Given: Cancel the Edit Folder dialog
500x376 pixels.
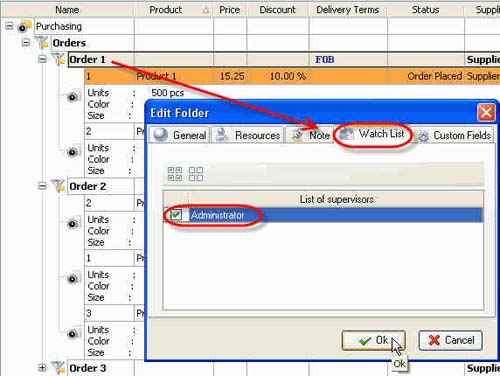Looking at the screenshot, I should (450, 340).
